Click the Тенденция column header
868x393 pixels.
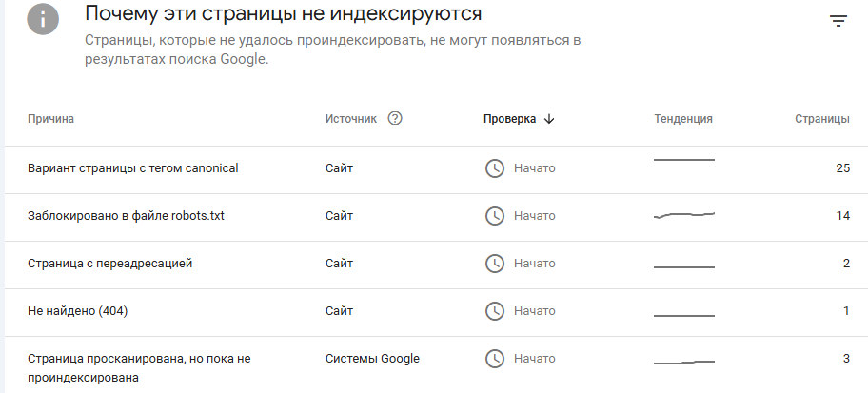(x=683, y=119)
